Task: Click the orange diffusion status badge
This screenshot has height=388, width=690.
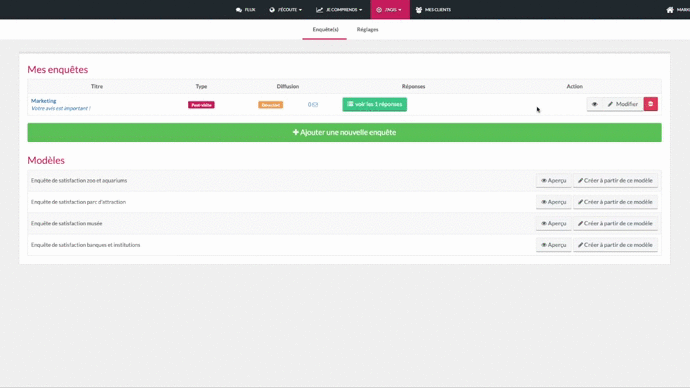Action: pyautogui.click(x=271, y=105)
